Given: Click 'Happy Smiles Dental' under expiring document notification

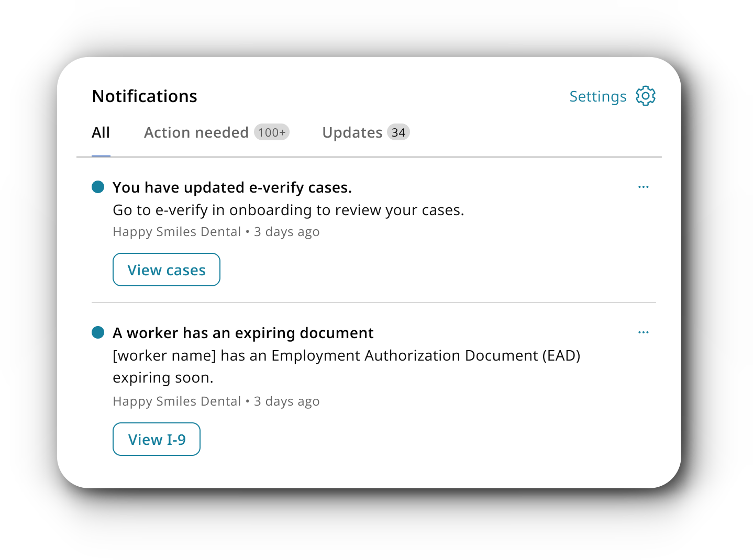Looking at the screenshot, I should 177,401.
